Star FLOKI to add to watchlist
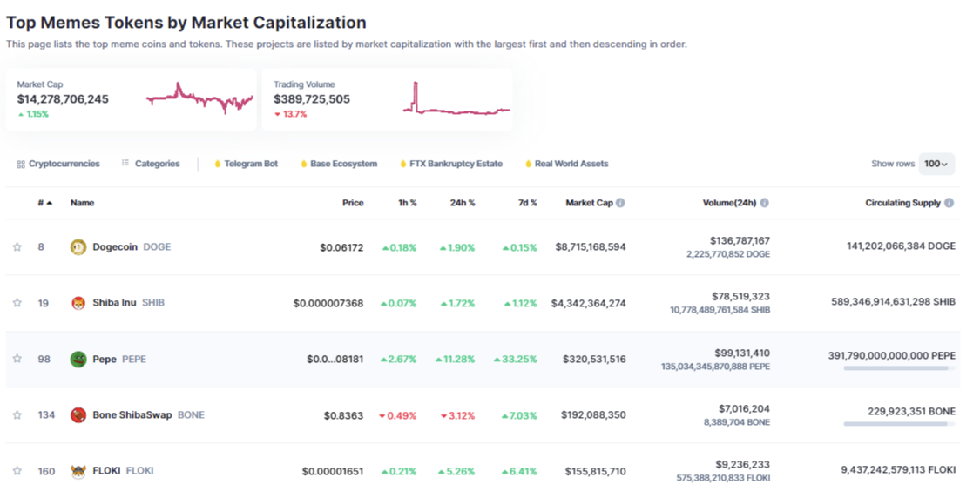 pyautogui.click(x=17, y=470)
